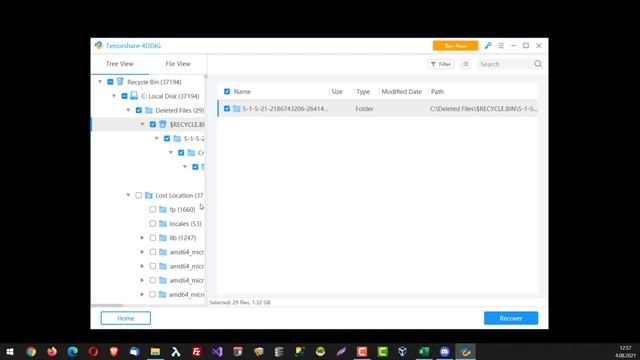Click the magnifier search icon
This screenshot has width=640, height=360.
click(x=538, y=64)
